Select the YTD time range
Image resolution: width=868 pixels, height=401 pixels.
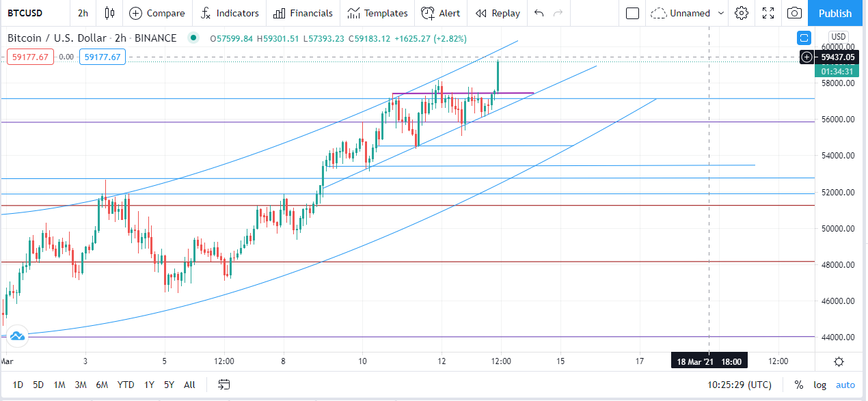click(x=126, y=385)
